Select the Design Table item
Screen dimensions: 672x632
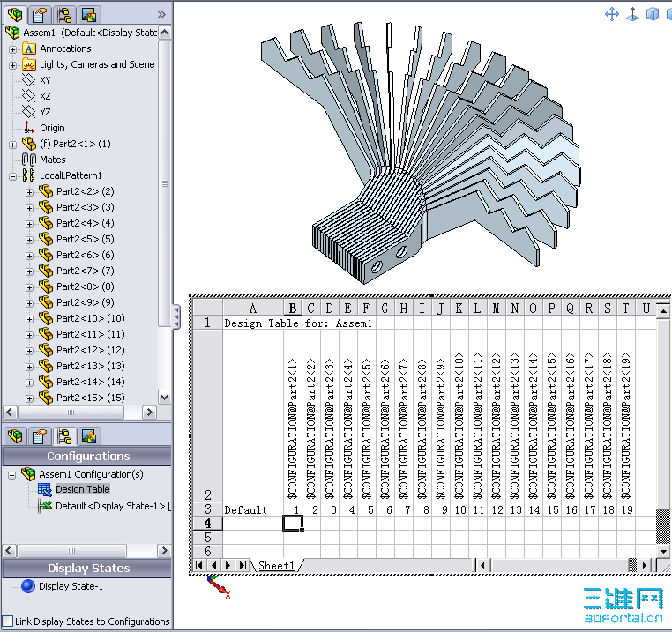(83, 489)
